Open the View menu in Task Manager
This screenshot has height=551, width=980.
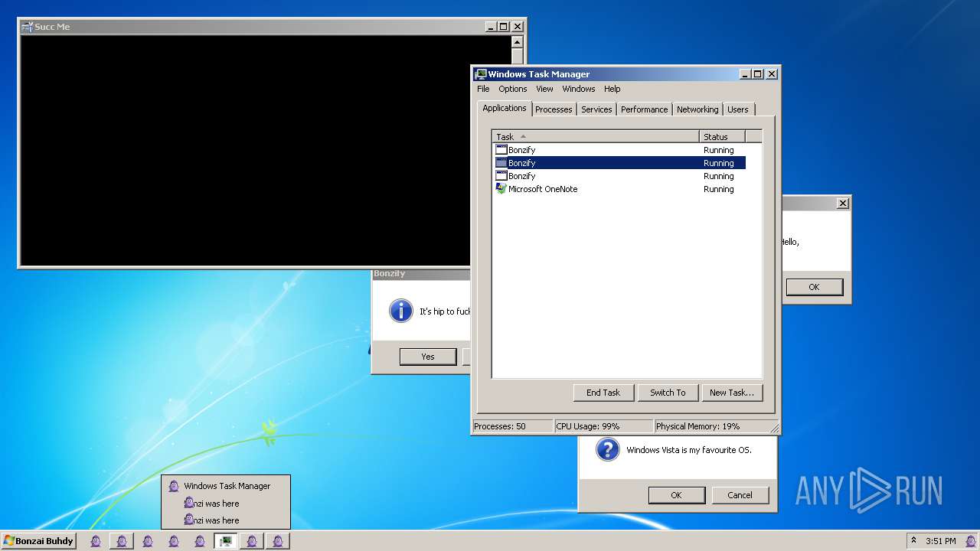[x=544, y=89]
